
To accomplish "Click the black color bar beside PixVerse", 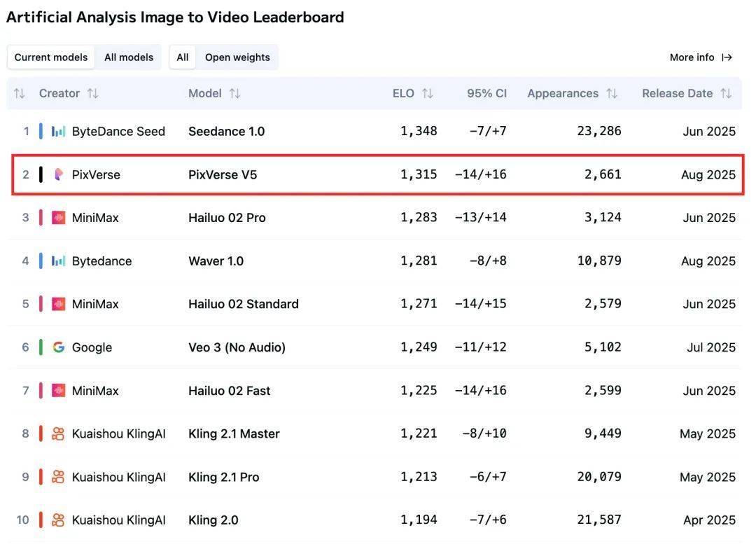I will [x=41, y=174].
